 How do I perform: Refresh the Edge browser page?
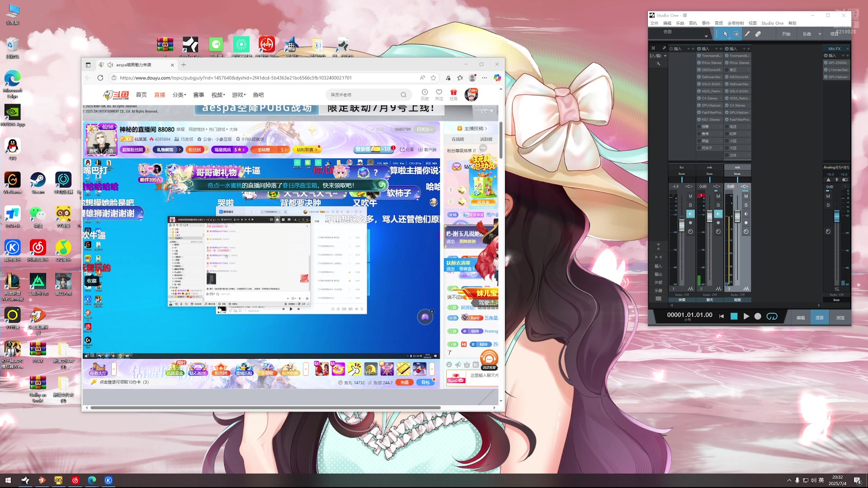[x=100, y=78]
